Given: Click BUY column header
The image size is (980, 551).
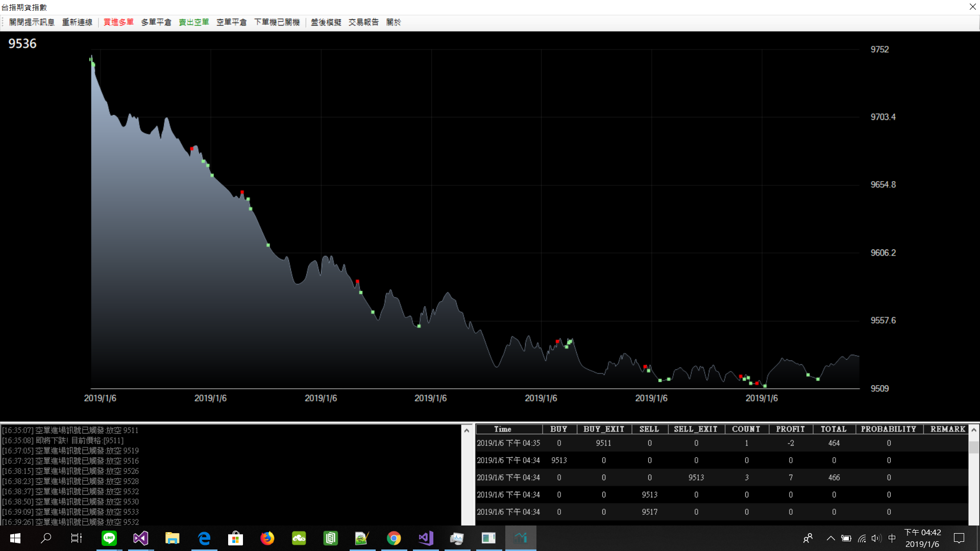Looking at the screenshot, I should point(559,430).
